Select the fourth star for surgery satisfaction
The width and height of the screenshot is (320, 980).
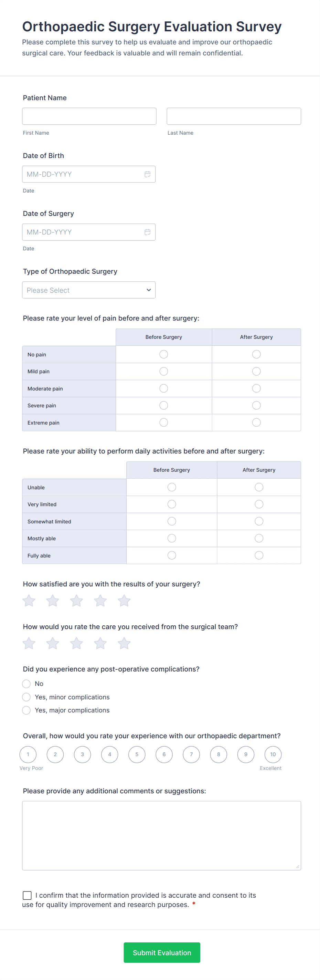pos(100,600)
